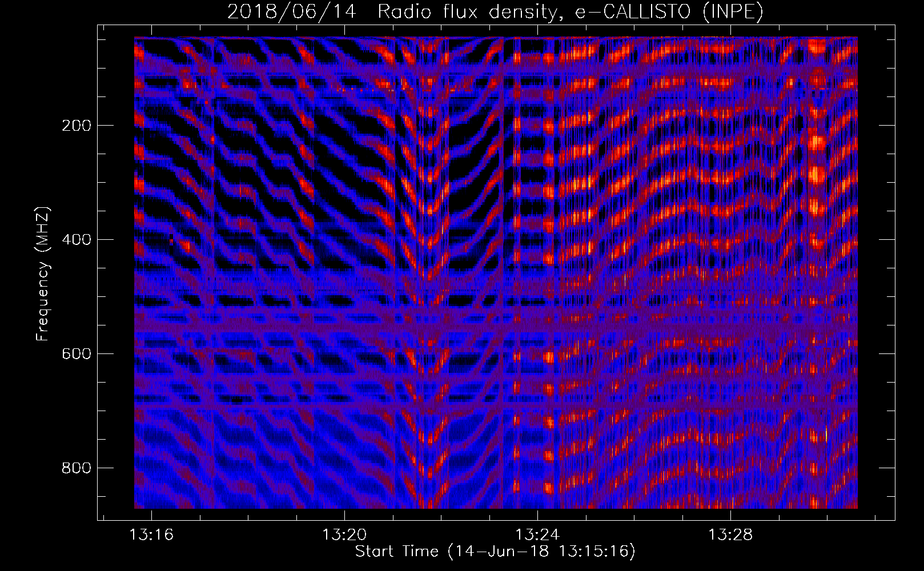Screen dimensions: 924x571
Task: Click the 'Start Time (14-Jun-18 13:15:16)' label
Action: (x=495, y=552)
